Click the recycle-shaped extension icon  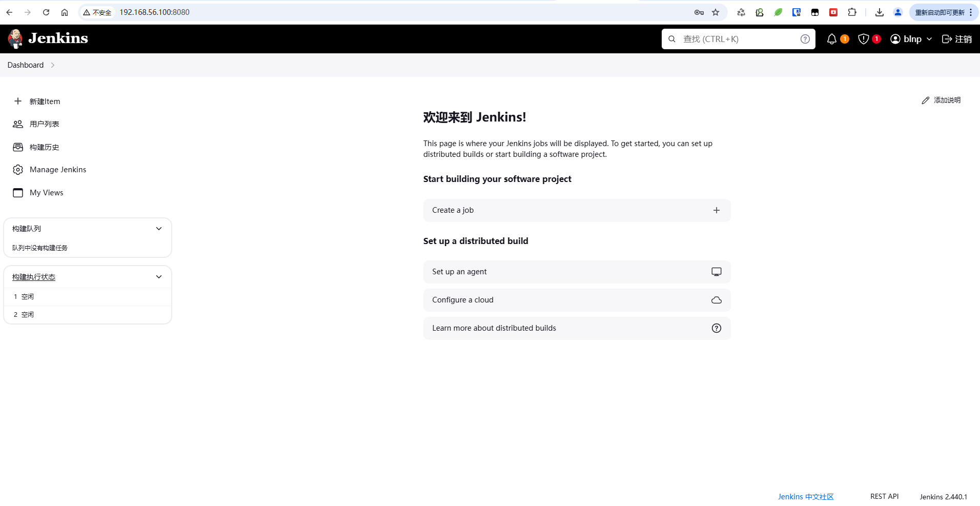(741, 12)
